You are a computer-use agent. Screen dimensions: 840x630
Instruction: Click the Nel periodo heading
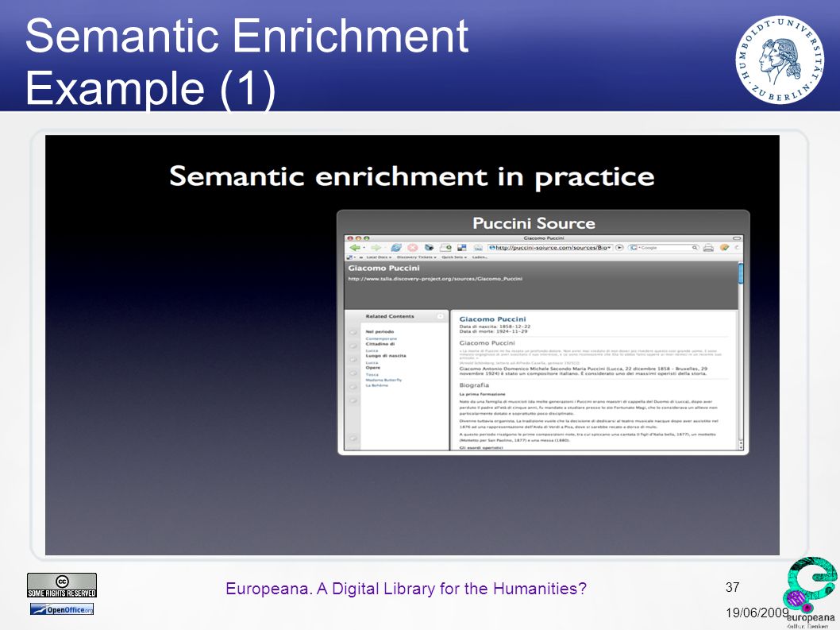point(380,332)
